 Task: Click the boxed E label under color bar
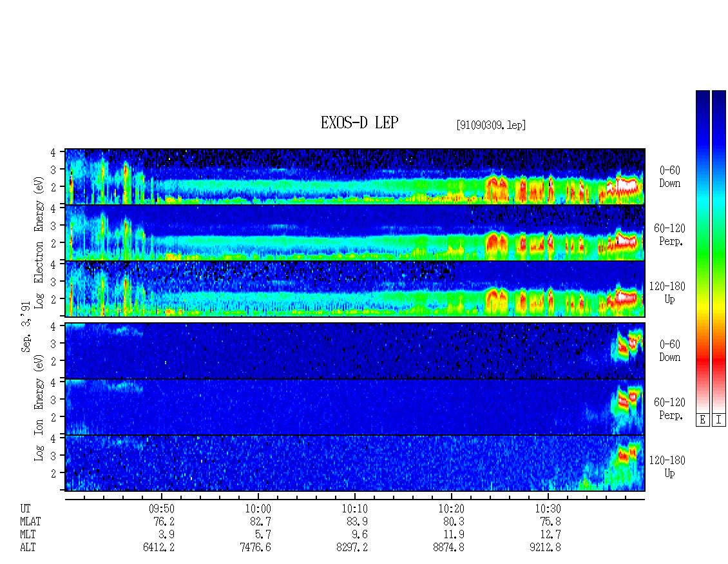[702, 420]
